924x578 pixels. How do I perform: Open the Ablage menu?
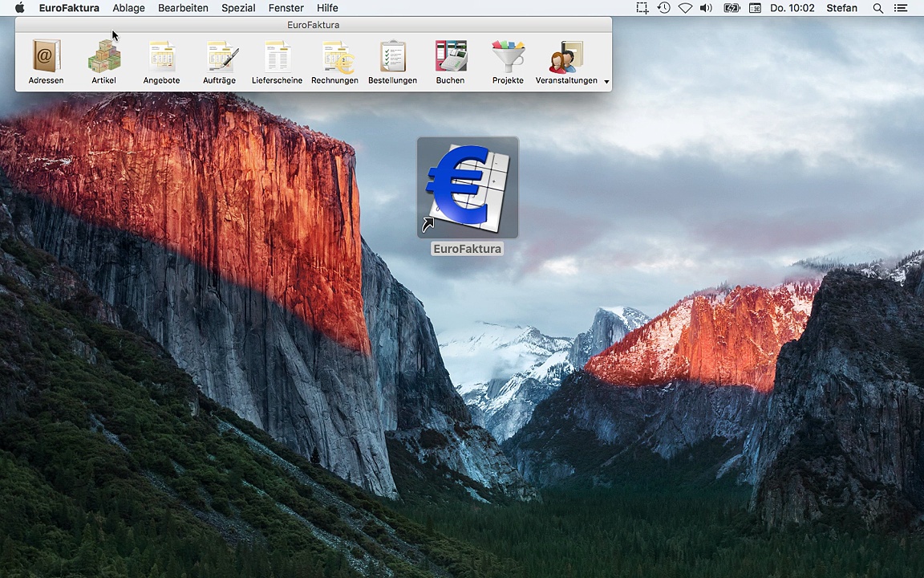(x=128, y=8)
